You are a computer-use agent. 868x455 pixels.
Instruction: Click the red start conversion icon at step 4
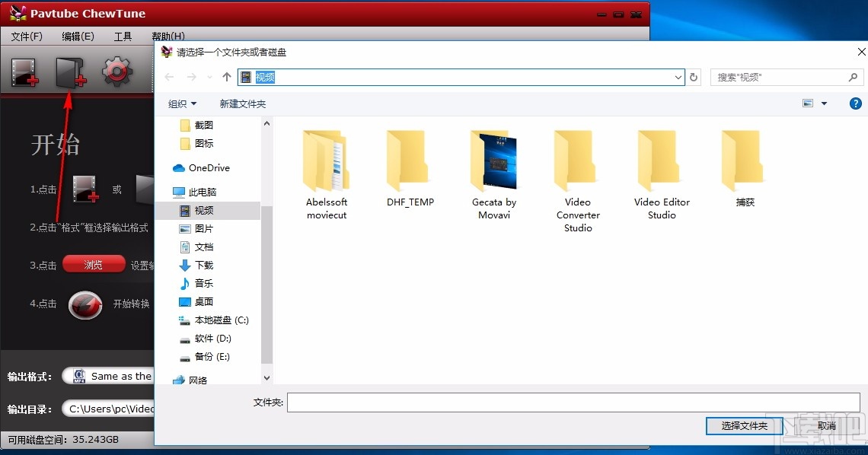coord(85,304)
